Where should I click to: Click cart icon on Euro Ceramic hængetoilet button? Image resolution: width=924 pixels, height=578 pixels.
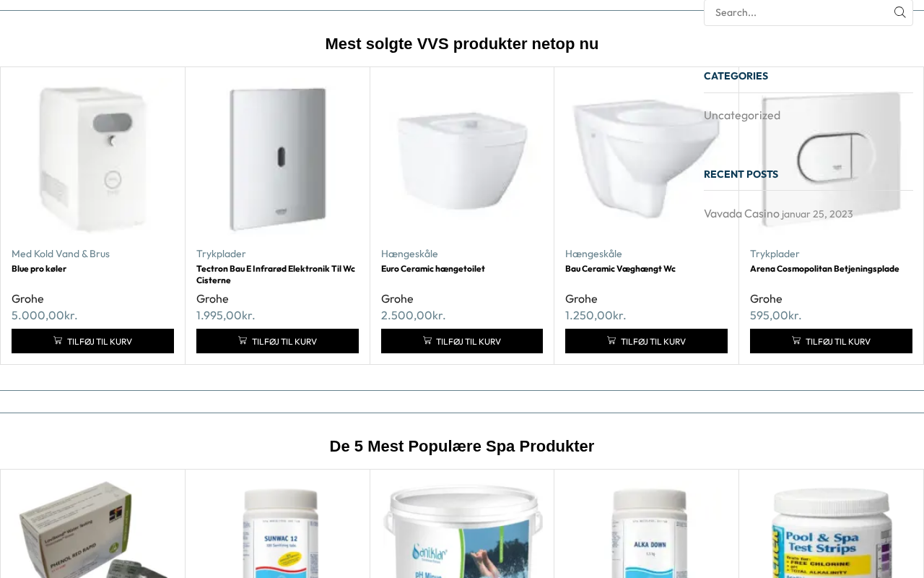(427, 340)
